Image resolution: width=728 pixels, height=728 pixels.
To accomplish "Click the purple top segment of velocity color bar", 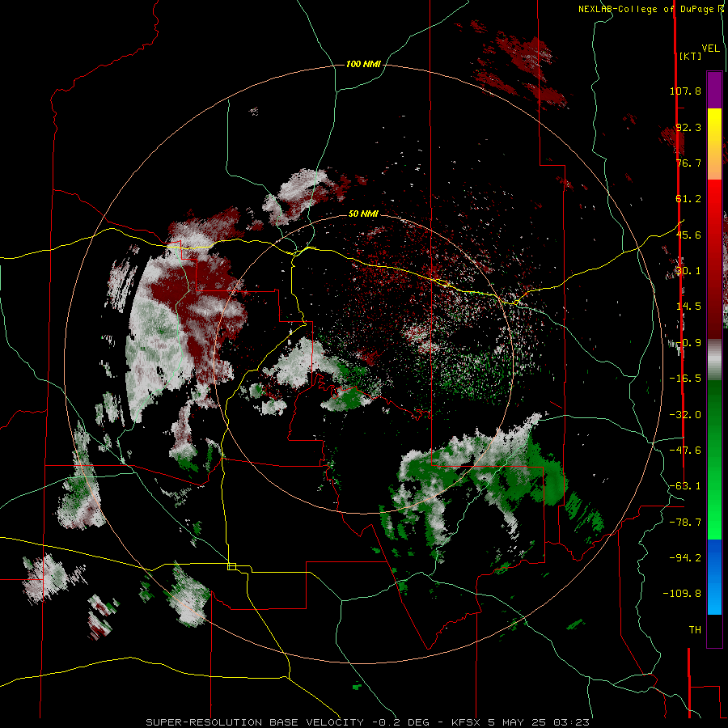I will point(714,90).
